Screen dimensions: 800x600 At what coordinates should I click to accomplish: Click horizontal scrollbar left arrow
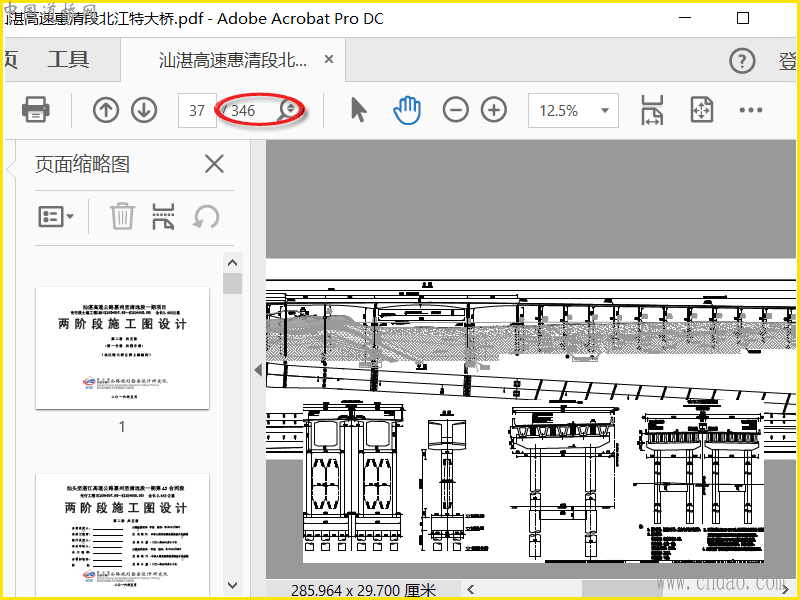coord(471,590)
